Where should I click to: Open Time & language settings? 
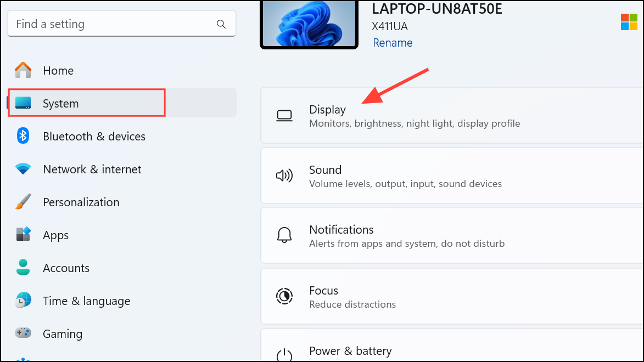(x=121, y=300)
